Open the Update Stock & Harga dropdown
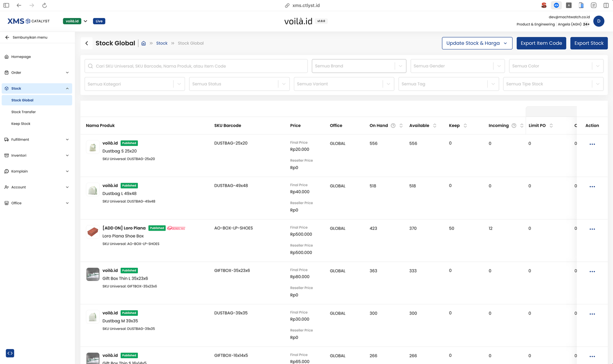The height and width of the screenshot is (364, 613). [477, 43]
